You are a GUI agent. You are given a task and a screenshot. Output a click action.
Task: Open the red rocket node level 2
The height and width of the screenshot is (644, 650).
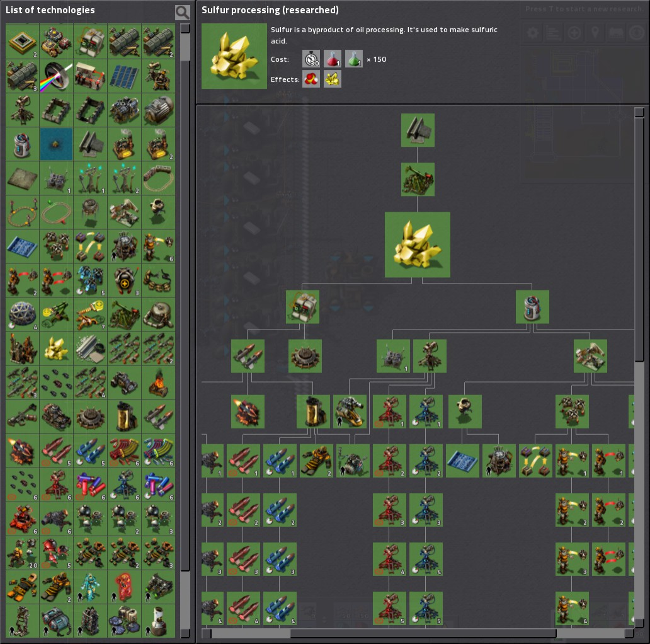click(243, 510)
